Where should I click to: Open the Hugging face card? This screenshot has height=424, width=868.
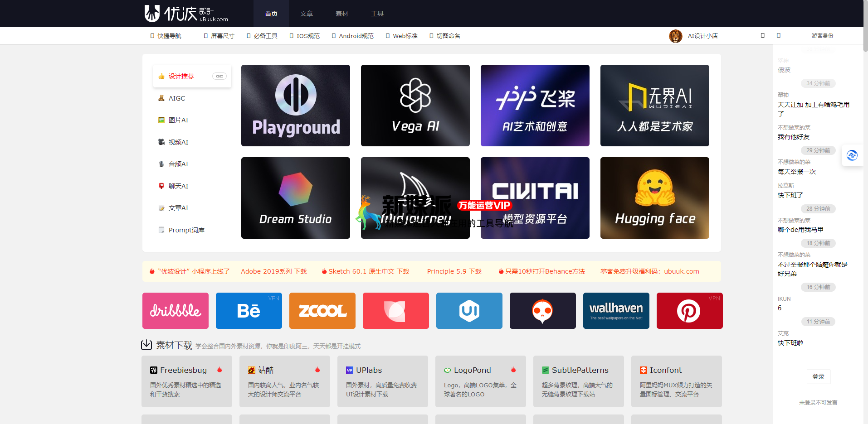pos(655,198)
